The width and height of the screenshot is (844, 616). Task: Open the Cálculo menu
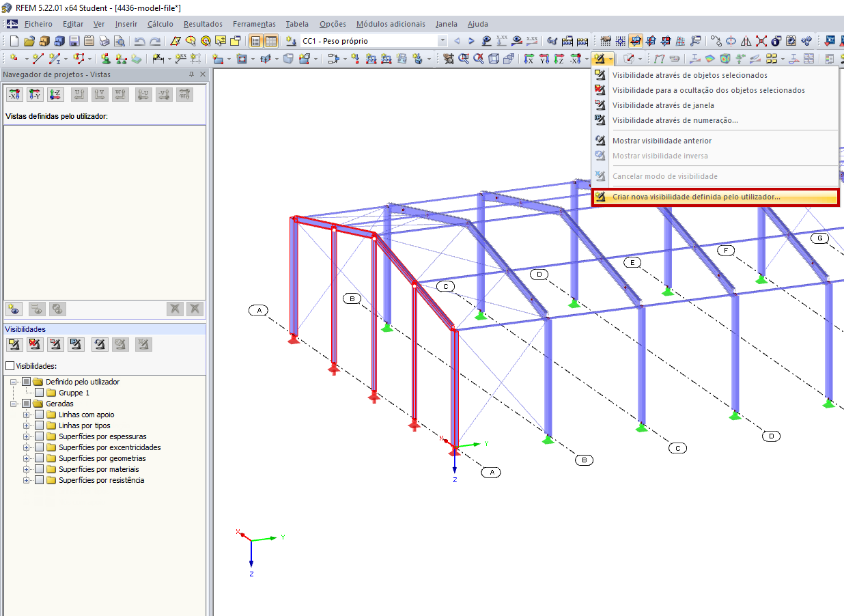(x=160, y=24)
